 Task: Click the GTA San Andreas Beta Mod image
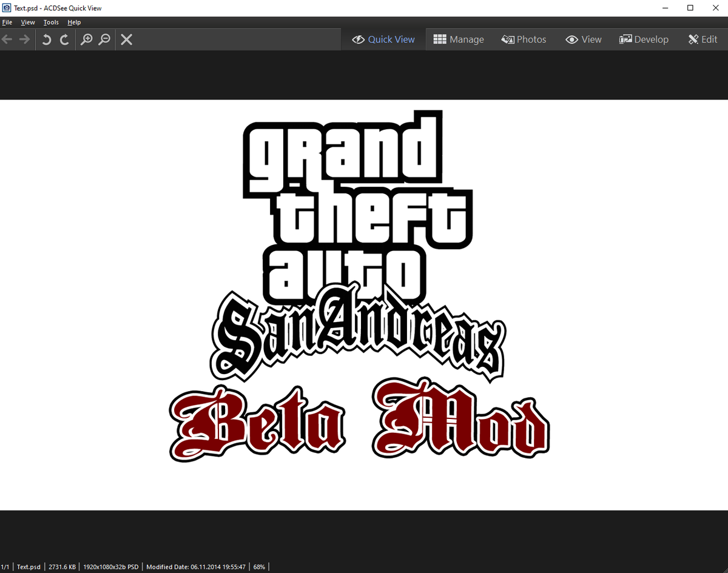coord(364,305)
